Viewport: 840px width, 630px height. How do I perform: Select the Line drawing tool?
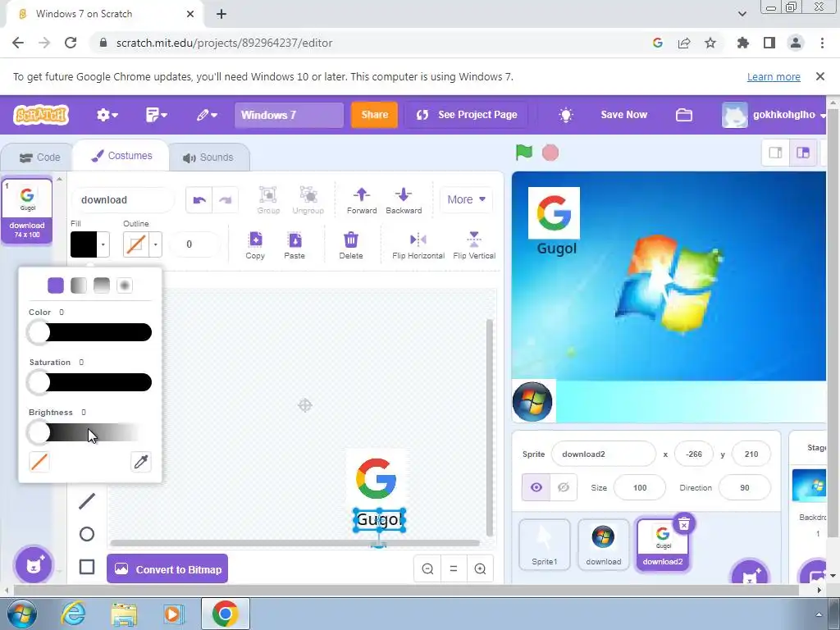(87, 501)
